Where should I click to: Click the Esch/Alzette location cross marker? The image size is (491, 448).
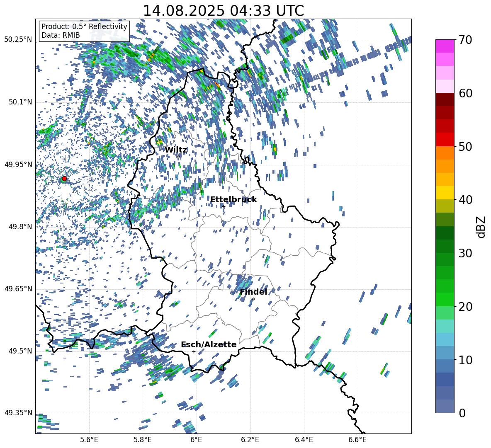194,351
